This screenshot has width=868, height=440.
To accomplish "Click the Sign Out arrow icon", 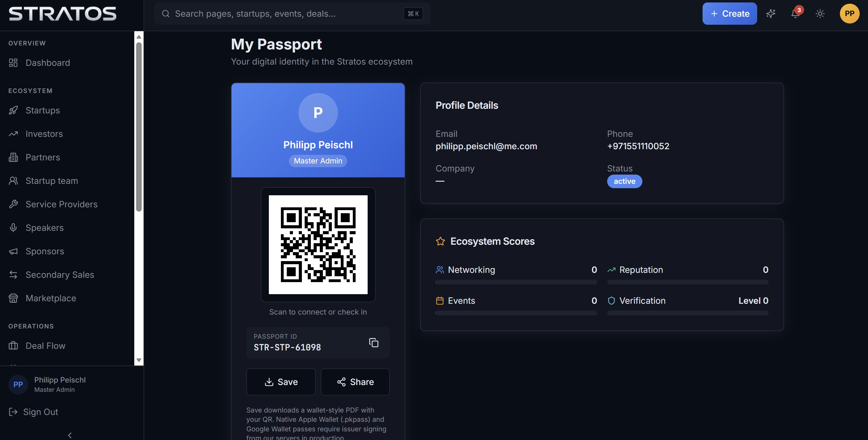I will (13, 412).
